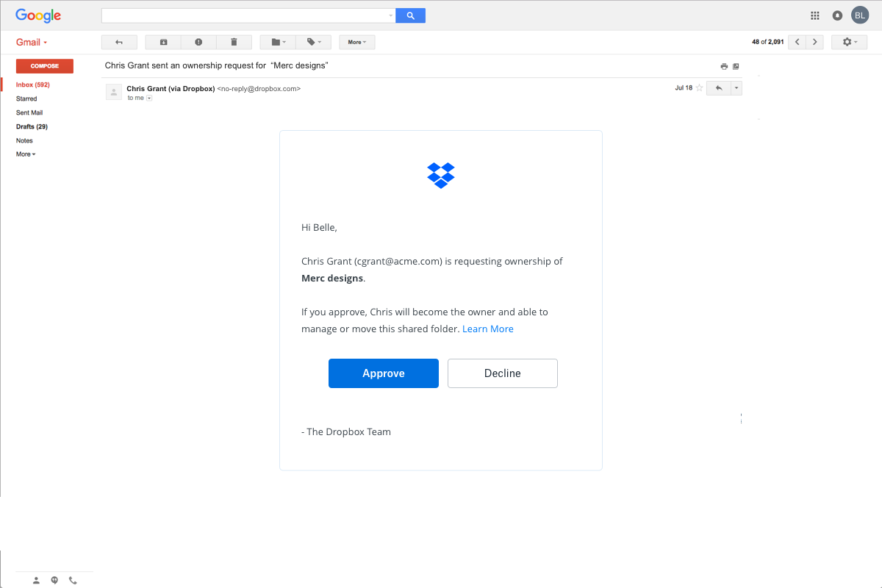Open the More actions dropdown in toolbar
This screenshot has height=588, width=882.
[357, 42]
